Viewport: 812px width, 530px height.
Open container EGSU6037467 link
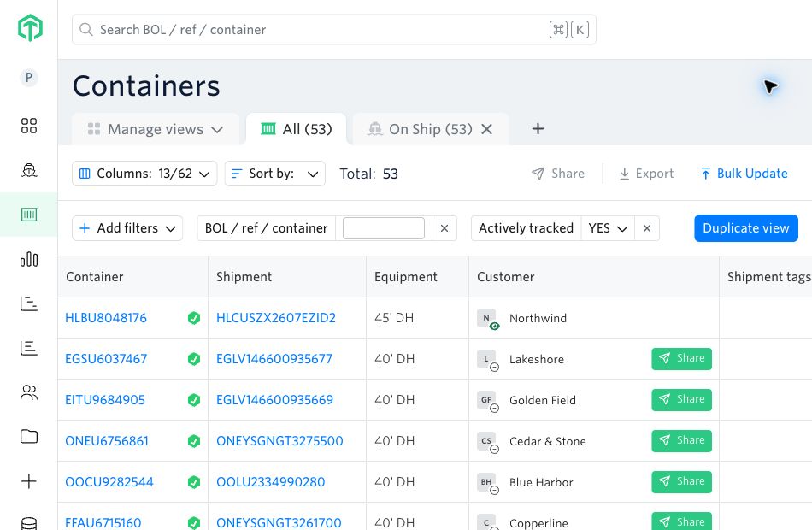[106, 358]
